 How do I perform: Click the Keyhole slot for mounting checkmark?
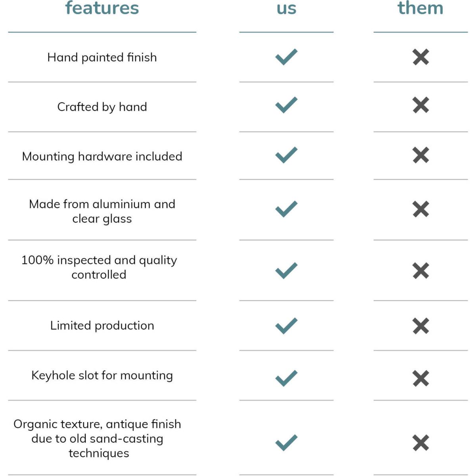(286, 378)
